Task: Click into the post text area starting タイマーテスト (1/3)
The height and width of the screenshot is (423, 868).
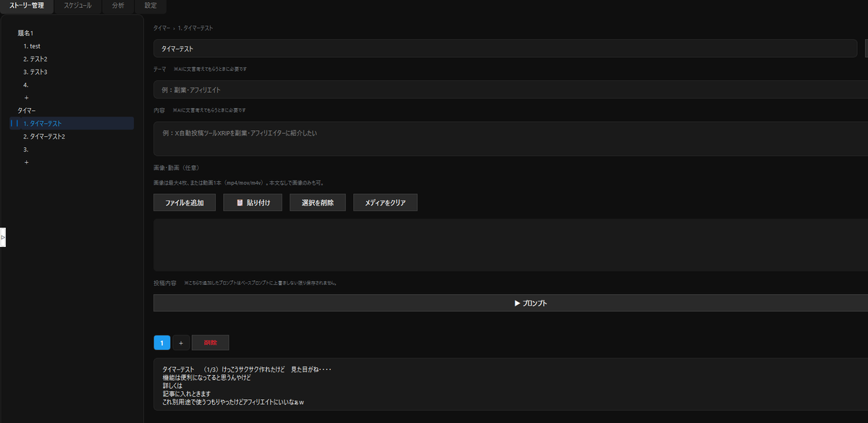Action: [510, 384]
